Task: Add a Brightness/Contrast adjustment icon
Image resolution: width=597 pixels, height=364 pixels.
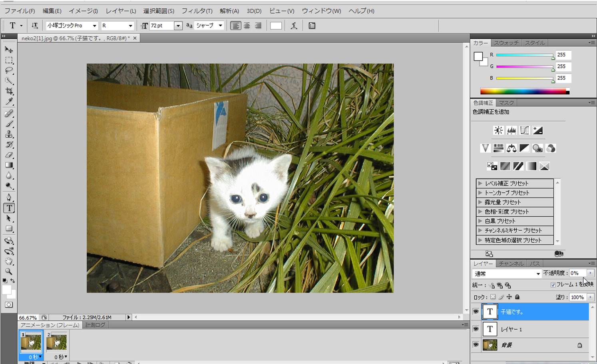Action: [x=498, y=131]
